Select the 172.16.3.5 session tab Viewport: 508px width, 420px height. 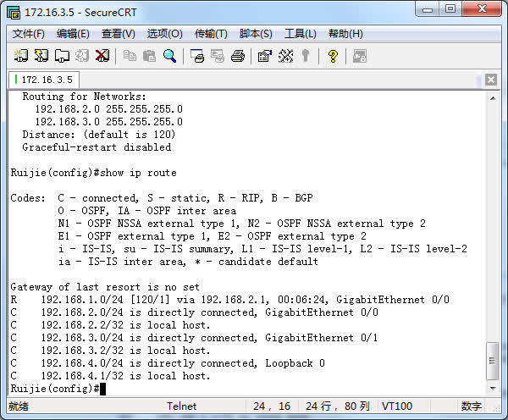click(44, 80)
